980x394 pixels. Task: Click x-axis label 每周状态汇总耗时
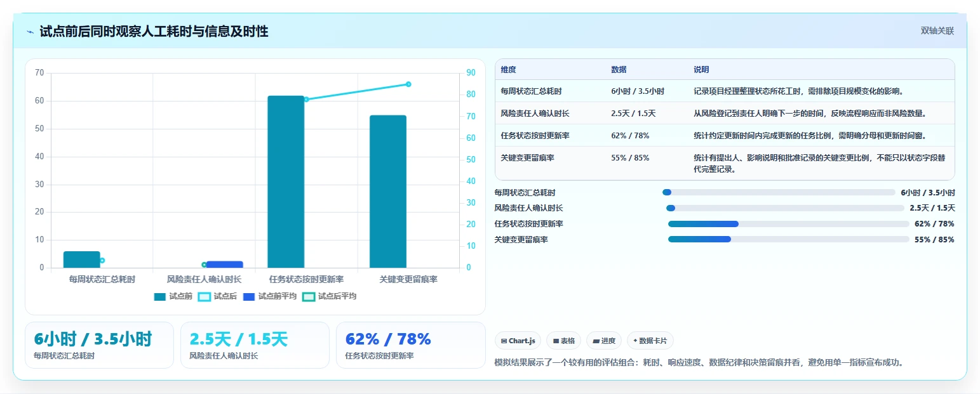click(102, 279)
